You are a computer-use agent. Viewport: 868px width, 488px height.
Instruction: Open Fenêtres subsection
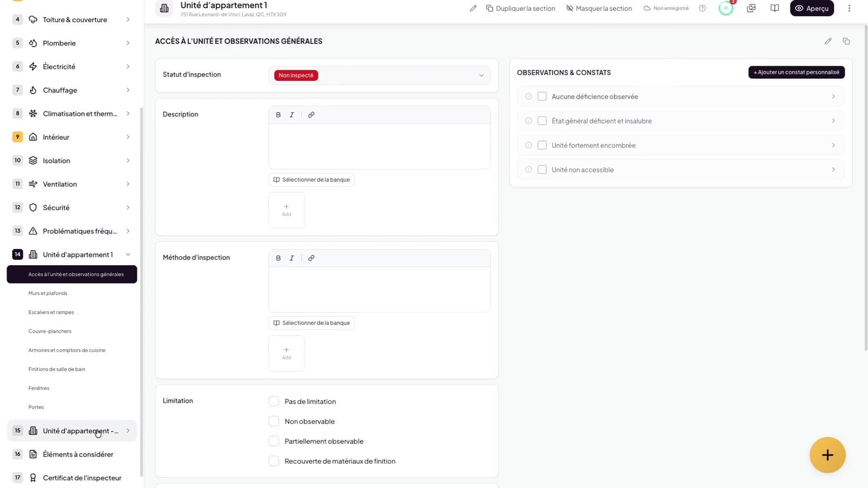[39, 388]
